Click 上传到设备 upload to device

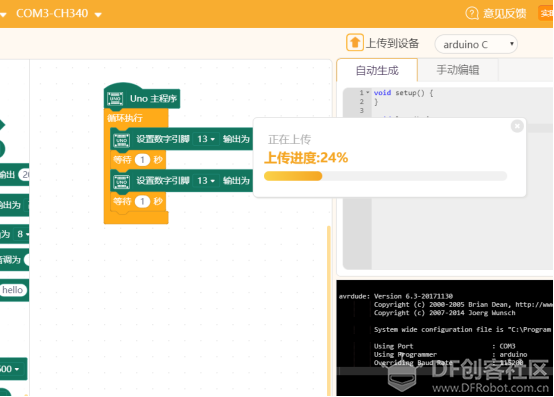coord(392,43)
